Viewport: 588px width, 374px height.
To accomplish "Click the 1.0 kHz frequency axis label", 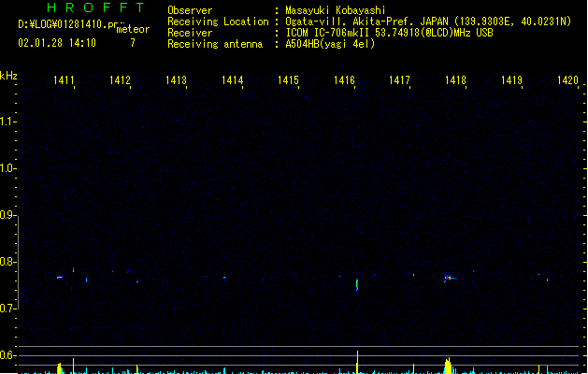I will (7, 168).
